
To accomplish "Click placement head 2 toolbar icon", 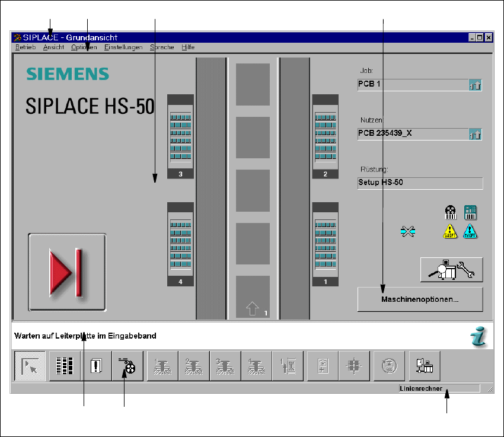I will pos(194,366).
